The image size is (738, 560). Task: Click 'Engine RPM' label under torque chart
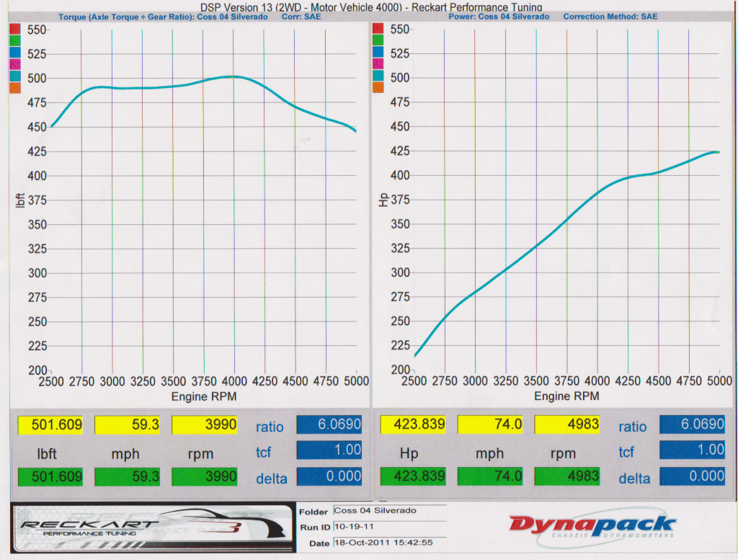point(204,396)
